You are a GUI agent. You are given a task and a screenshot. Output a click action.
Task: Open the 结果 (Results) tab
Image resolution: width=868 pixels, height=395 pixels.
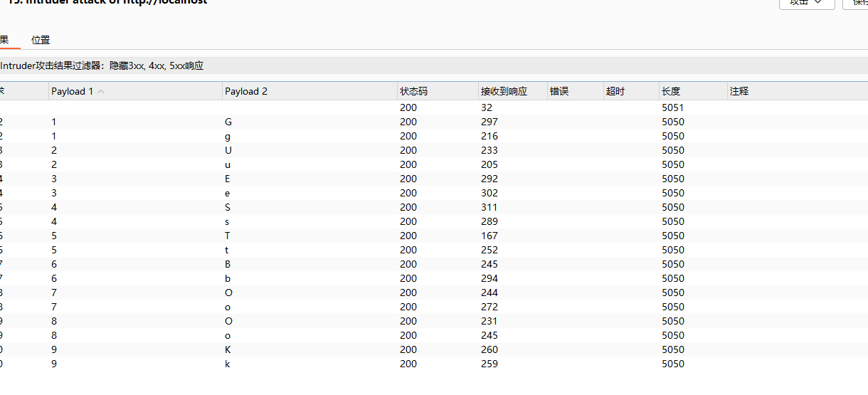(6, 40)
